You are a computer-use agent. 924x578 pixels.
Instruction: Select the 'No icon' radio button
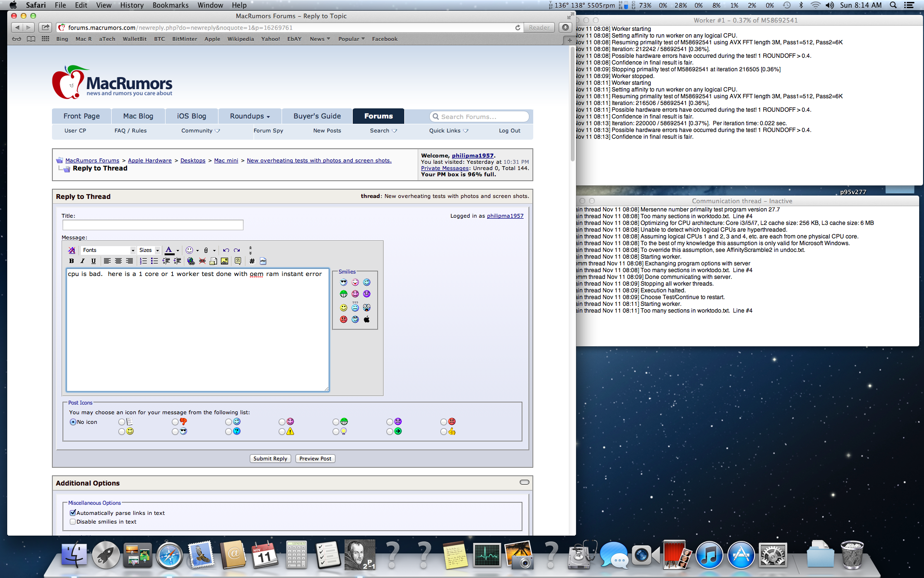click(x=73, y=422)
